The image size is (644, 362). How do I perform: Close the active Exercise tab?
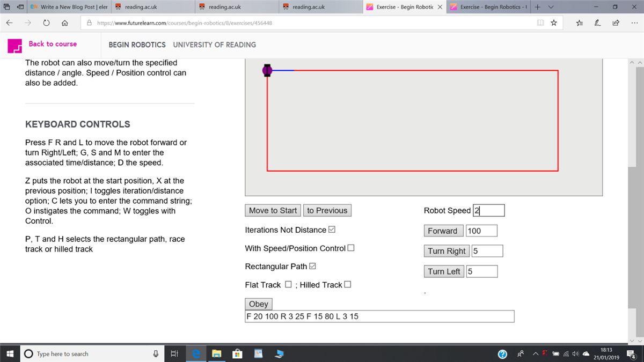point(440,7)
